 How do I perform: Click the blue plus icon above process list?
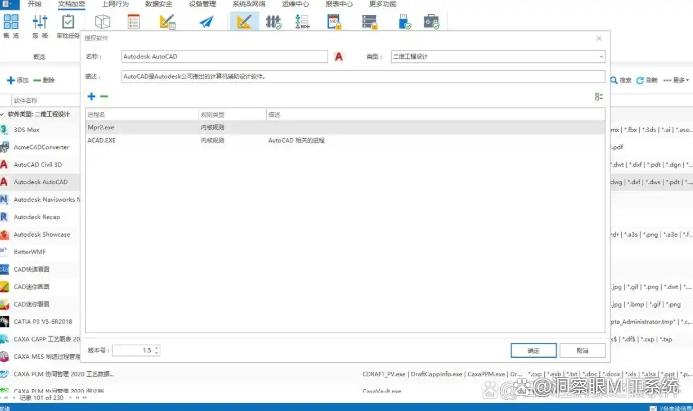pyautogui.click(x=92, y=96)
